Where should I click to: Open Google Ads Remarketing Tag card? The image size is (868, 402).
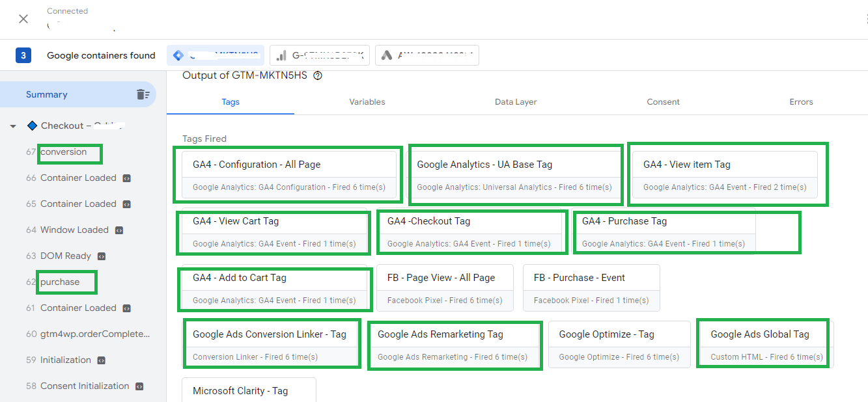pos(453,345)
